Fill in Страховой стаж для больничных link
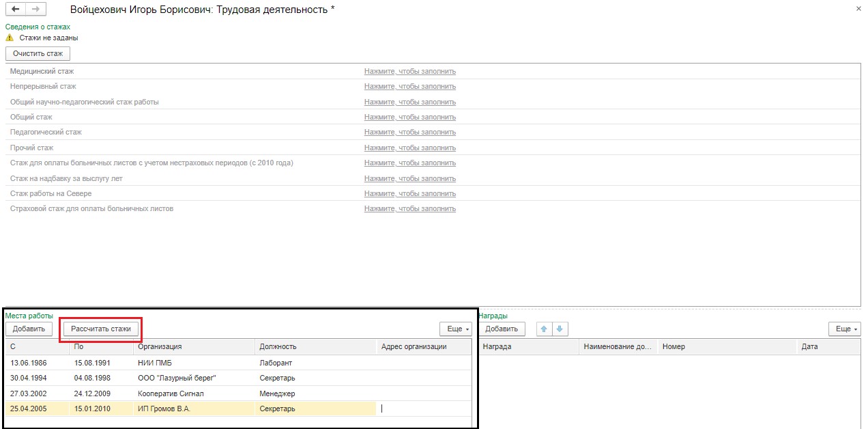The image size is (868, 429). [410, 208]
